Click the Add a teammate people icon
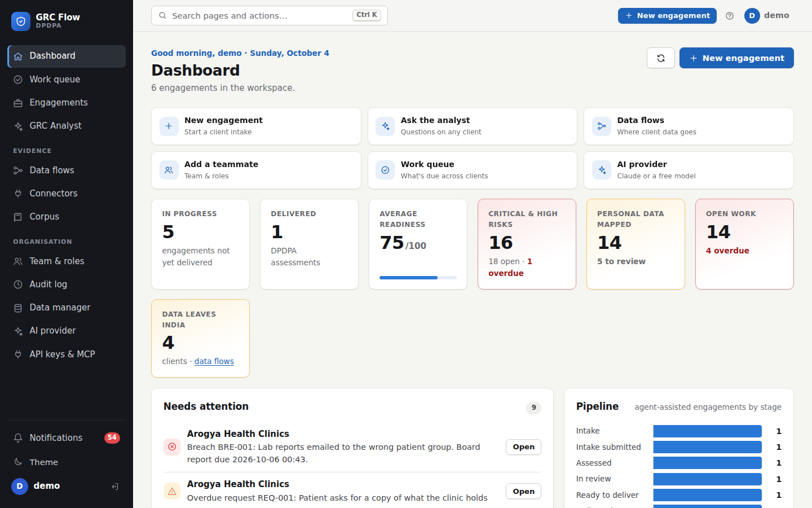The image size is (812, 508). pos(169,170)
